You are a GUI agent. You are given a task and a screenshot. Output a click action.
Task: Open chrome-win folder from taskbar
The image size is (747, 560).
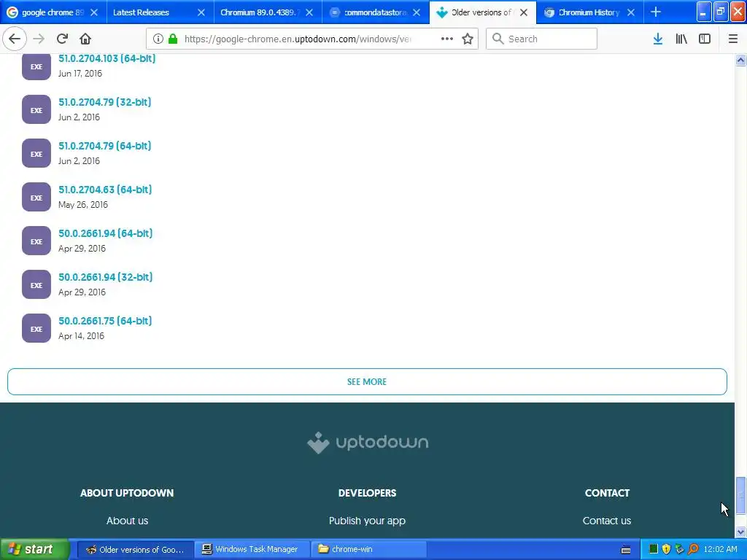point(368,549)
